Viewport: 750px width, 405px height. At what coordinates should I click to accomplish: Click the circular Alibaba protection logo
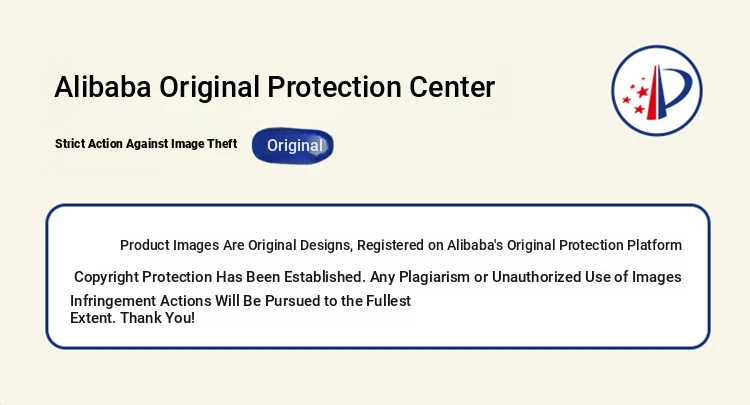657,90
